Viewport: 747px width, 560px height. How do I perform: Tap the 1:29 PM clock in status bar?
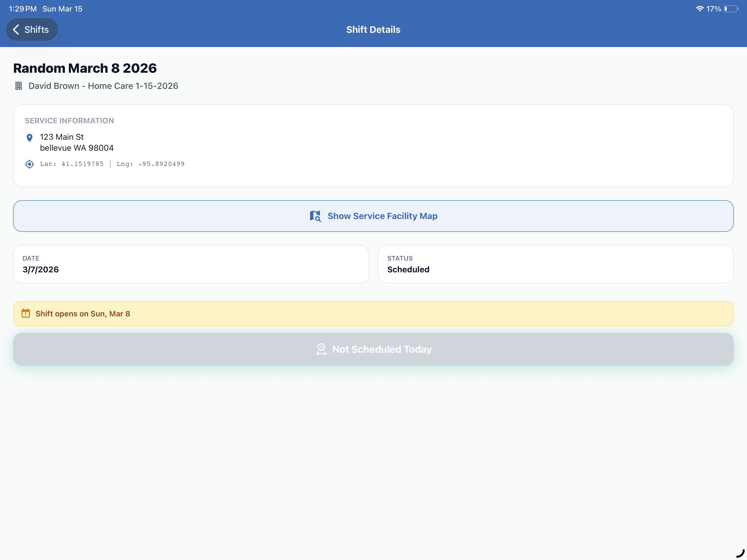pyautogui.click(x=23, y=9)
